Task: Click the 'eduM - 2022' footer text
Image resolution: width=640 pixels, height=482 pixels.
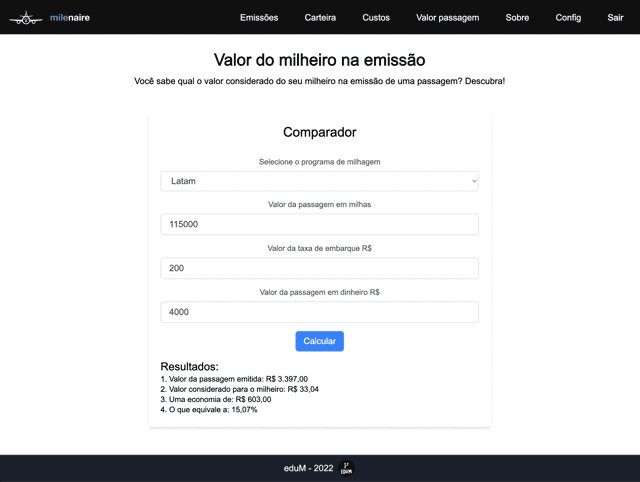Action: pos(309,468)
